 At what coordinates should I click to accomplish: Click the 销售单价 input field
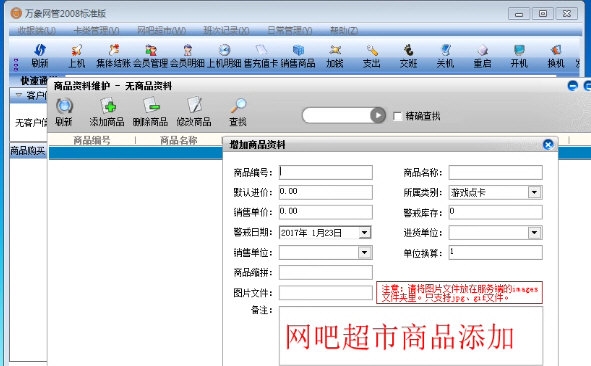pyautogui.click(x=326, y=212)
